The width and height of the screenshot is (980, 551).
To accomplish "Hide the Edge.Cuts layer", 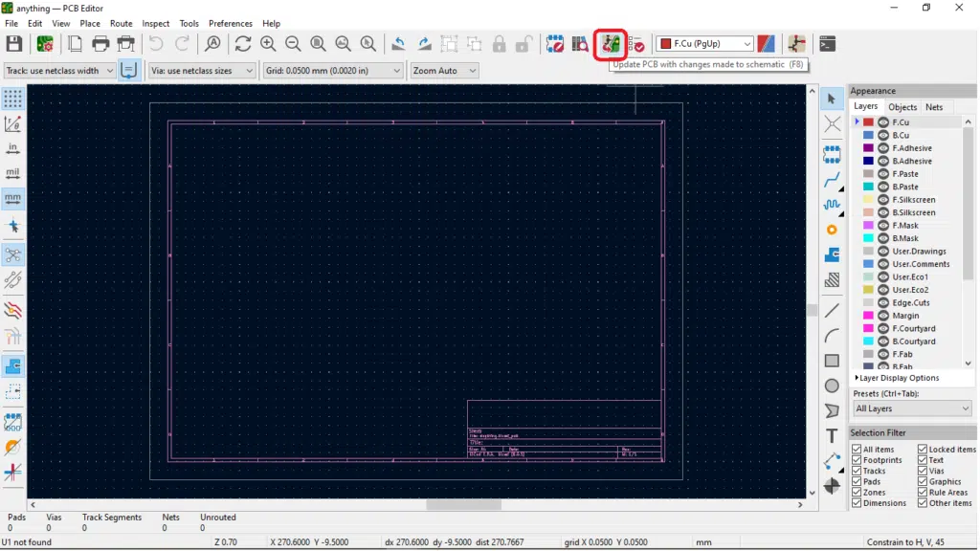I will click(x=883, y=302).
